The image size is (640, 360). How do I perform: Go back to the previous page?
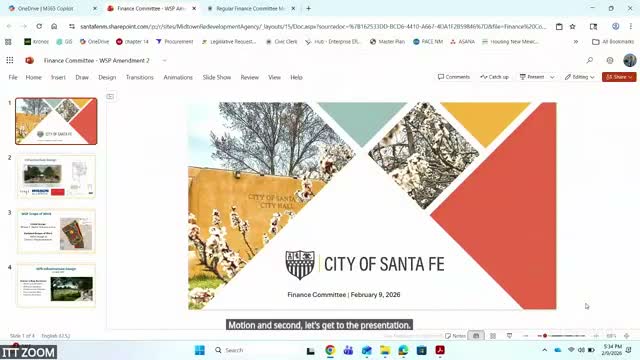[9, 26]
